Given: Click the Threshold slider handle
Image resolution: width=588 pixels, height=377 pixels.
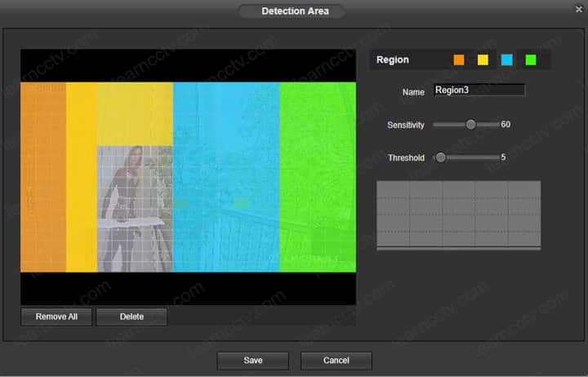Looking at the screenshot, I should (x=441, y=157).
